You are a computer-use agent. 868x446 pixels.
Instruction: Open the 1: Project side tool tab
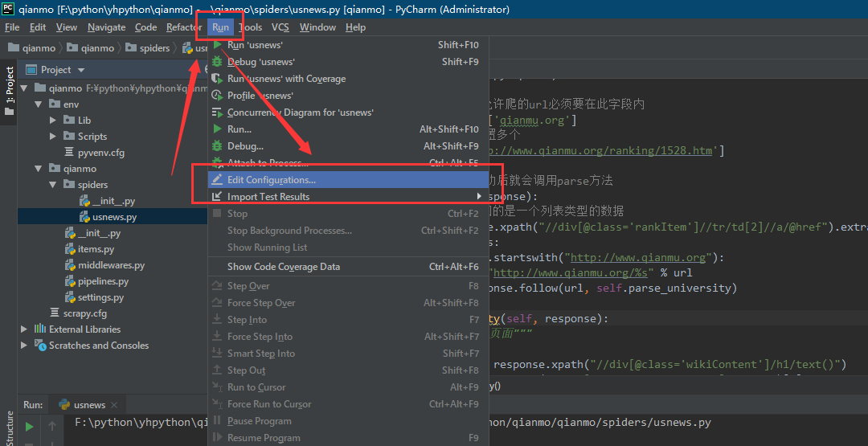[x=9, y=92]
